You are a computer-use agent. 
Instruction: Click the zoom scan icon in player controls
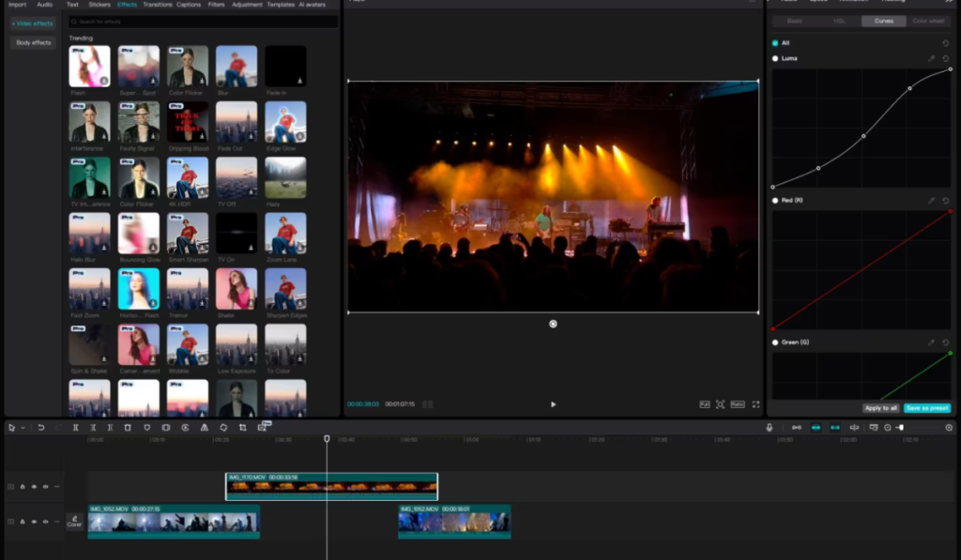pos(720,404)
